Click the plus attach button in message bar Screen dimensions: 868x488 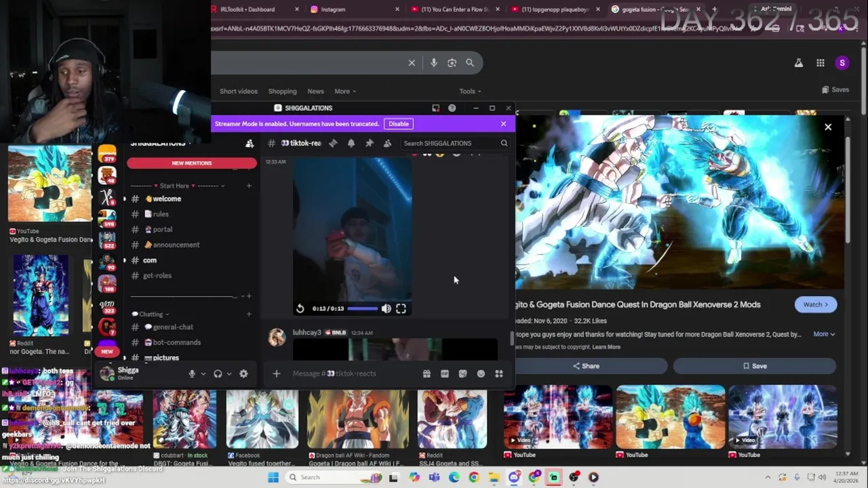pos(276,373)
